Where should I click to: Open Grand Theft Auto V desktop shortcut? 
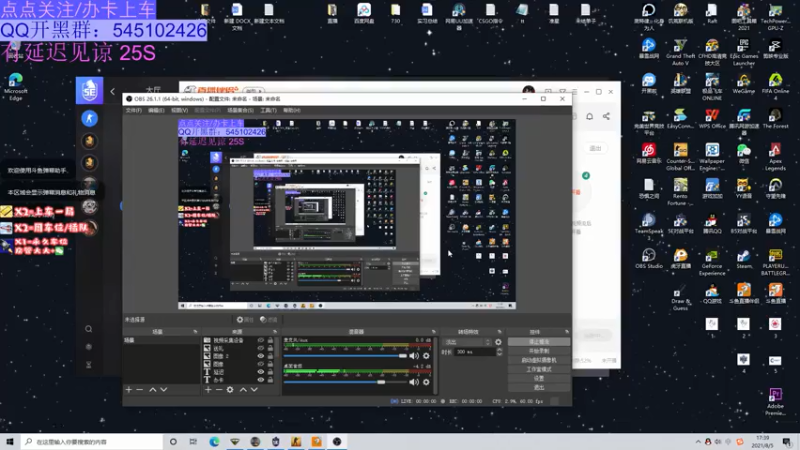[x=680, y=52]
